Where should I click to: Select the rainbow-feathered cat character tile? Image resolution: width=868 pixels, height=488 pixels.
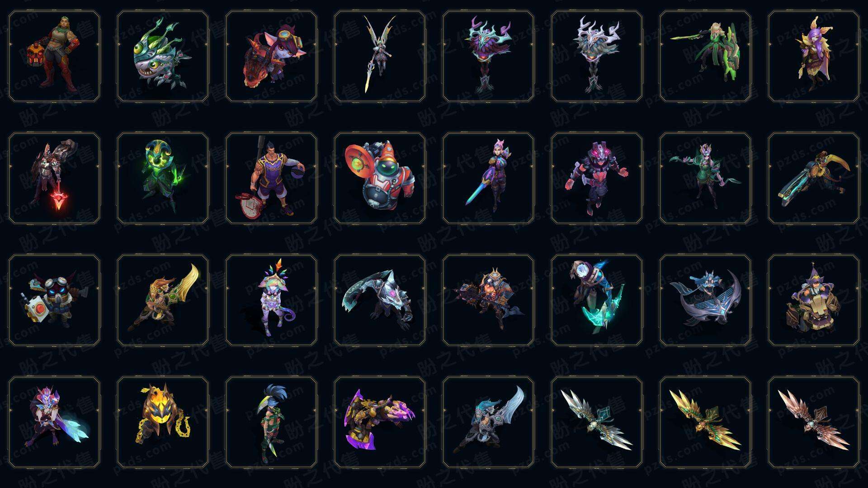[271, 300]
